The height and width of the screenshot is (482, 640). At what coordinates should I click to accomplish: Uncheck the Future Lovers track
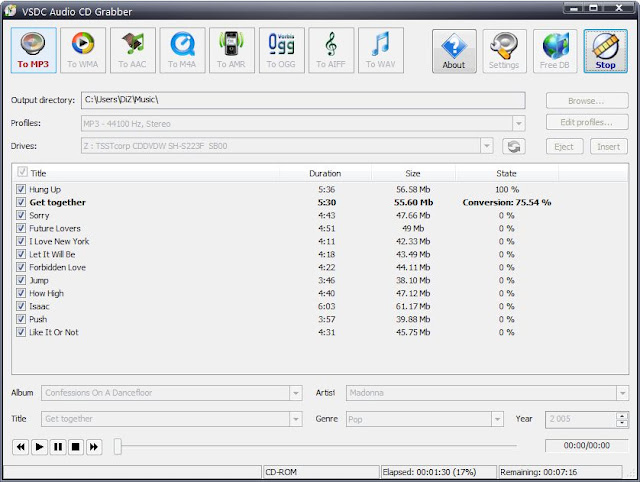pyautogui.click(x=21, y=228)
